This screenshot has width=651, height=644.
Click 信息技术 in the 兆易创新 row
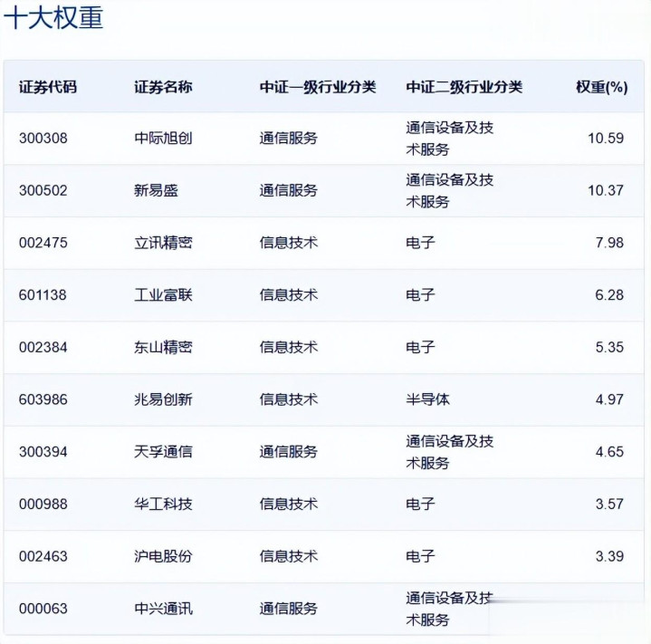click(289, 399)
